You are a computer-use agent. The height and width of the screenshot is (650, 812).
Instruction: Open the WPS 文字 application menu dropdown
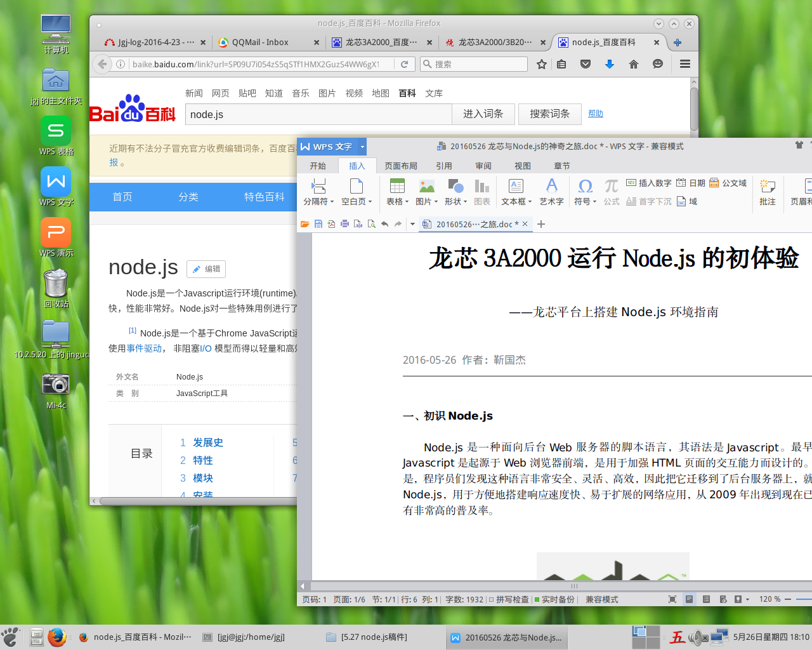(362, 147)
